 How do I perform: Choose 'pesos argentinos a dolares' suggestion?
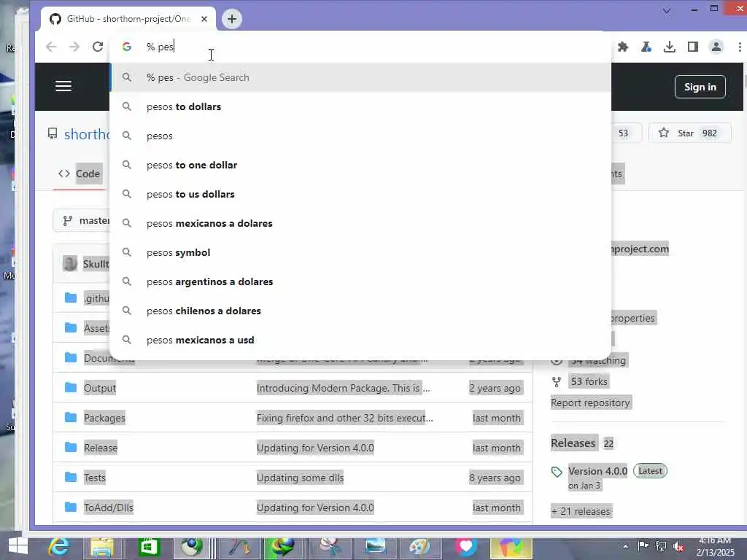coord(360,281)
